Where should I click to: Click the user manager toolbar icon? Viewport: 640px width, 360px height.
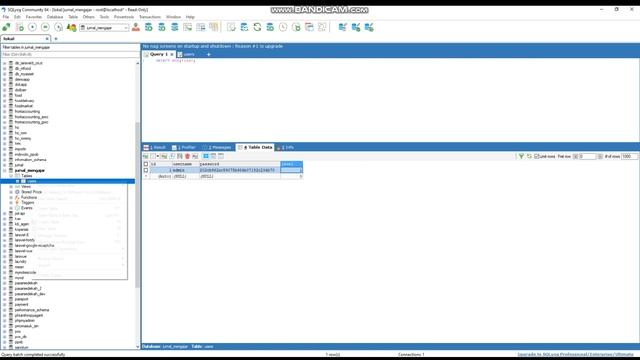pos(136,27)
